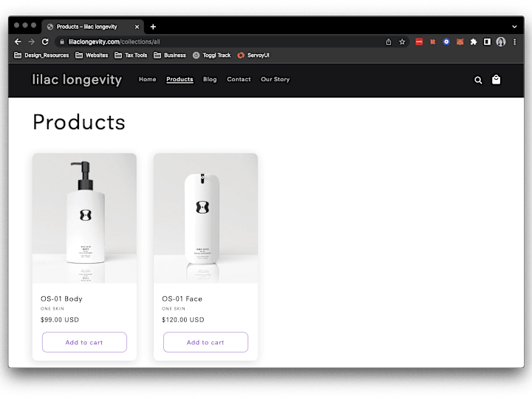This screenshot has height=399, width=532.
Task: Click the blue circular extension icon
Action: [446, 41]
